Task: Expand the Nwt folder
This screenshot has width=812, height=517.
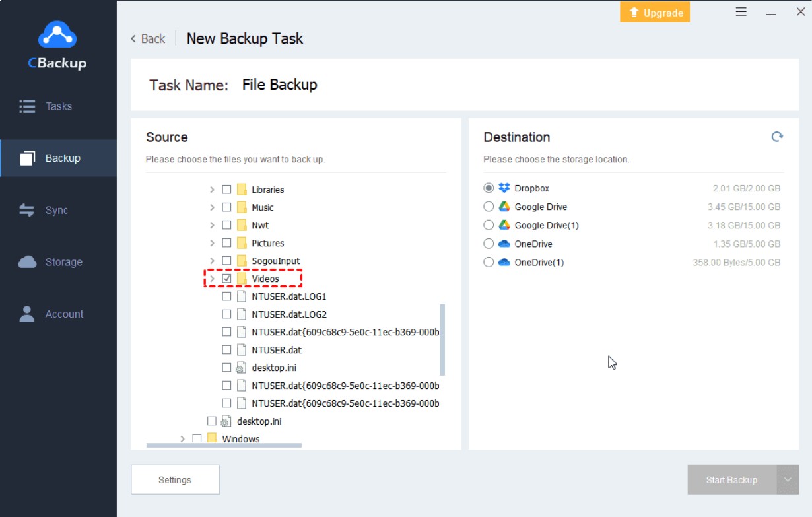Action: 212,225
